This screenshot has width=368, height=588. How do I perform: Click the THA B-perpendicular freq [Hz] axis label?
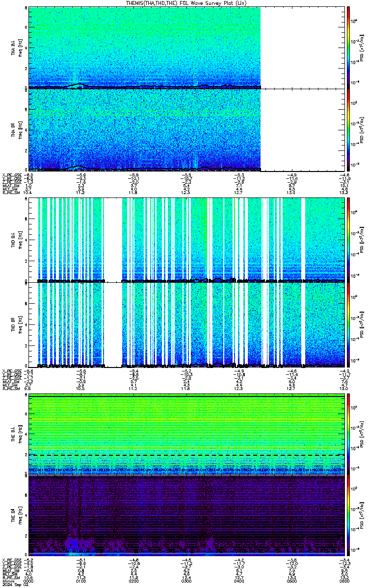[x=20, y=48]
